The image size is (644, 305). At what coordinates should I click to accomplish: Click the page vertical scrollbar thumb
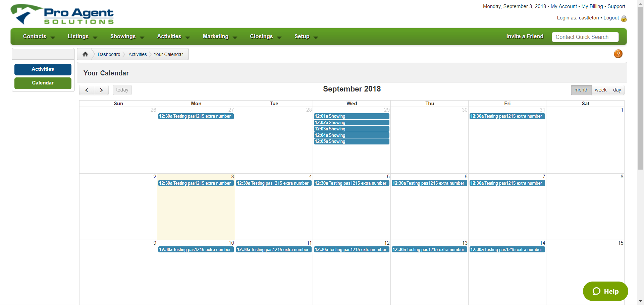(641, 88)
